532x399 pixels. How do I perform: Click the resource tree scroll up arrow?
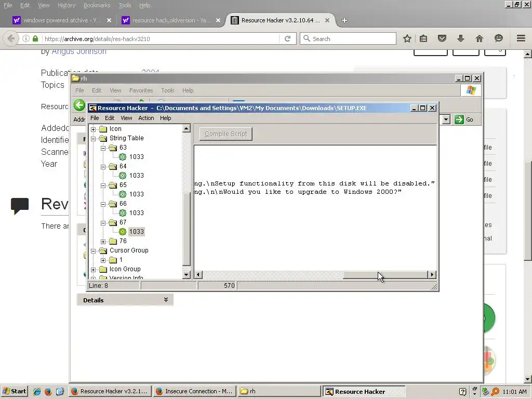click(187, 128)
